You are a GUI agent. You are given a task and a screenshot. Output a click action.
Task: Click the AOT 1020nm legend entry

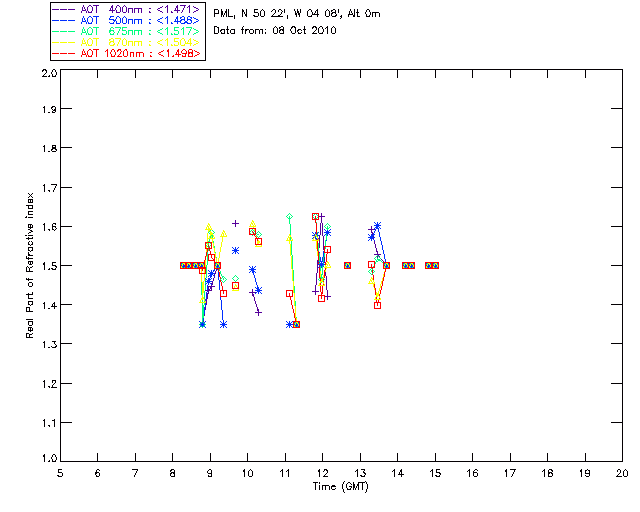[127, 53]
